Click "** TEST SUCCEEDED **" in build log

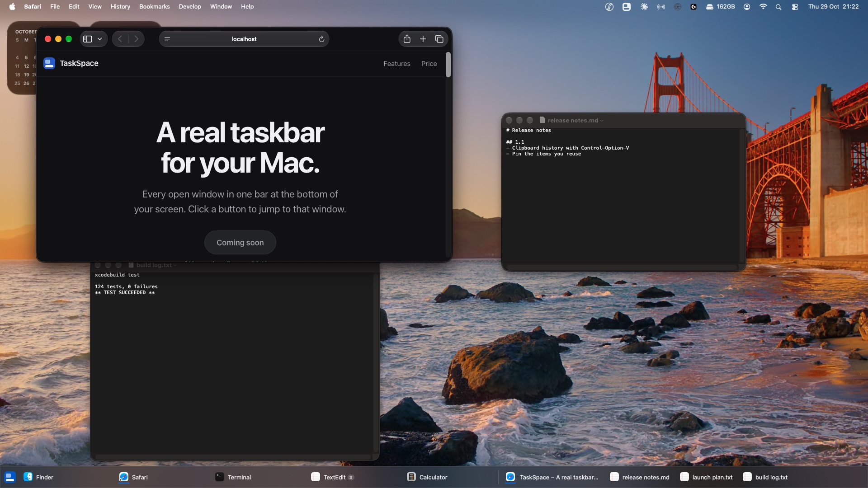pyautogui.click(x=125, y=292)
